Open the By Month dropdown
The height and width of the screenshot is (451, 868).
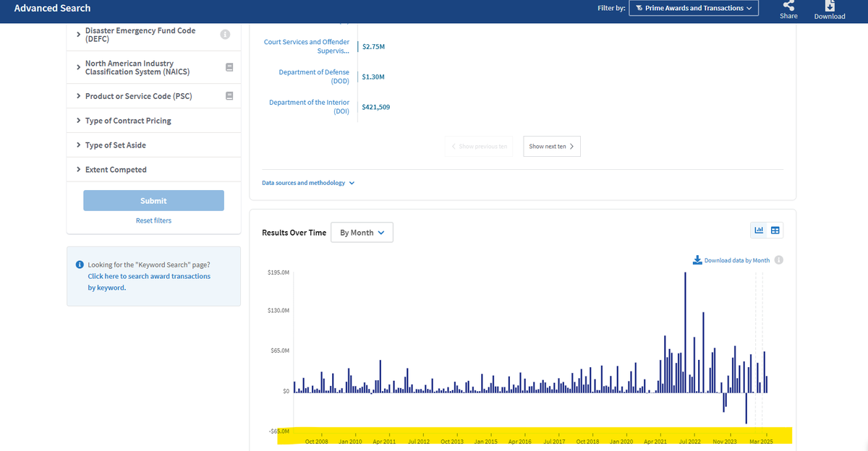[x=362, y=233]
